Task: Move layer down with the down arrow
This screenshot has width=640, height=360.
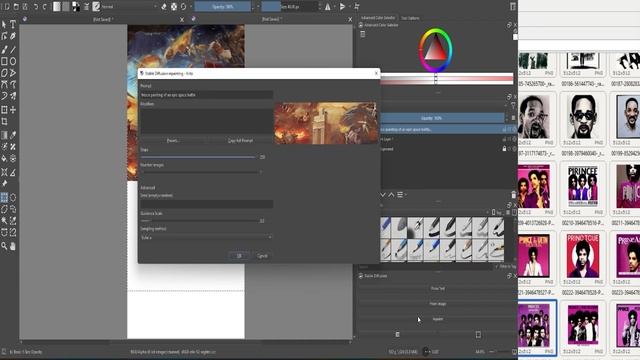Action: tap(382, 195)
